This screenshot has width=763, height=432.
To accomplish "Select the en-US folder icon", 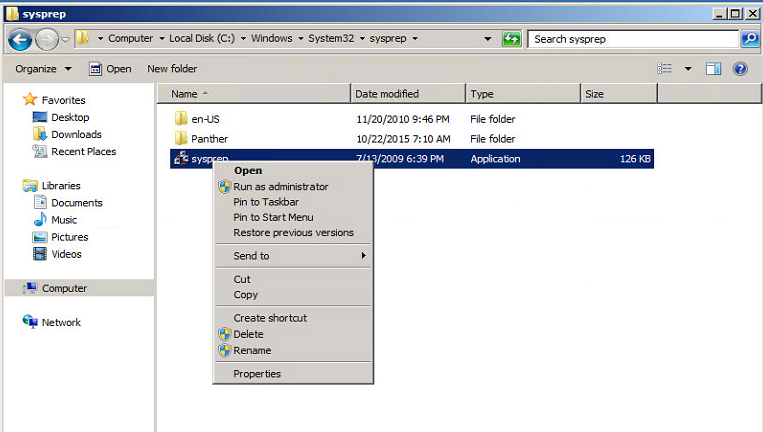I will tap(181, 118).
